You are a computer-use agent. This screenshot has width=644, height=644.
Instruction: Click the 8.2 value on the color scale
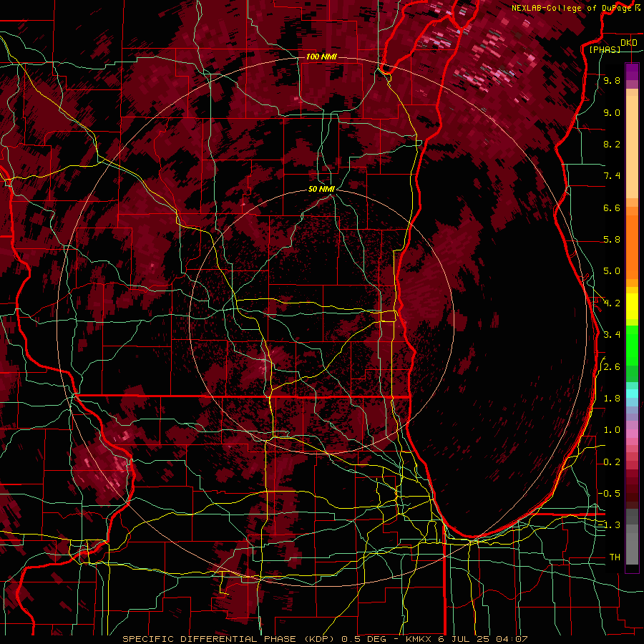tap(612, 144)
